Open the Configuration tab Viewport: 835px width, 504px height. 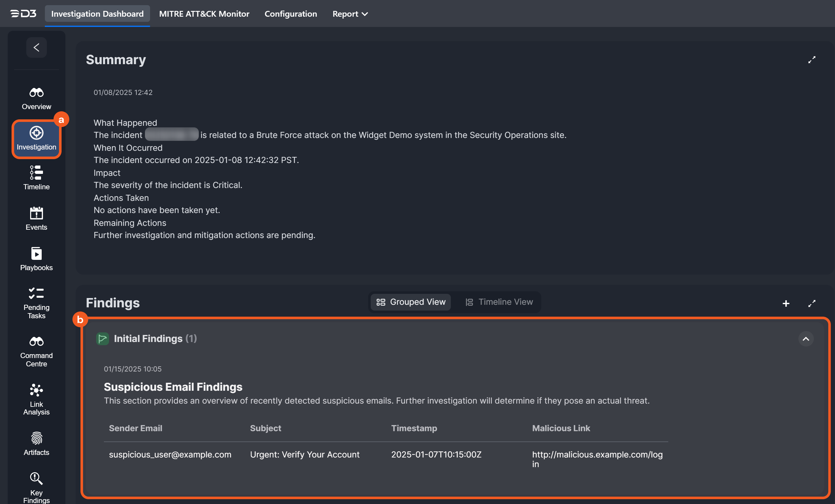pyautogui.click(x=291, y=14)
